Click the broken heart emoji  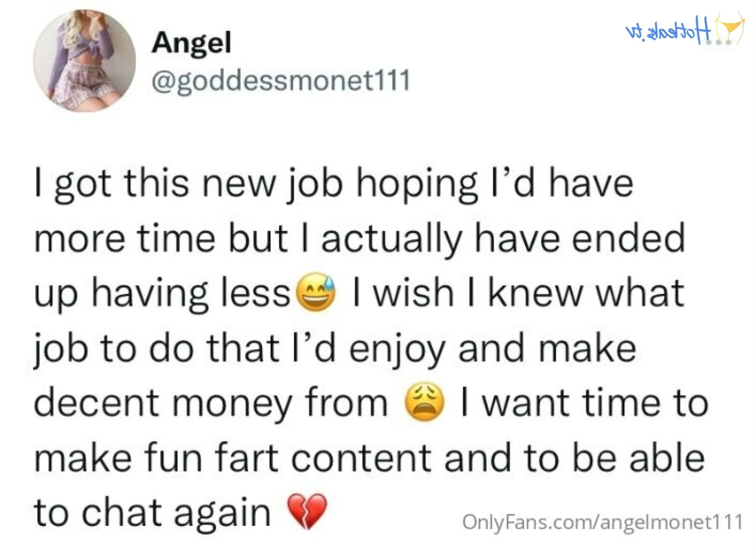tap(307, 511)
